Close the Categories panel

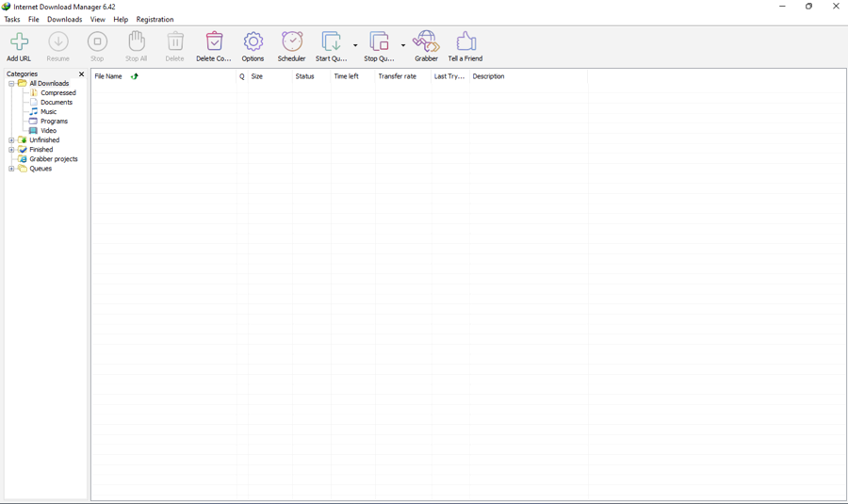pos(82,74)
